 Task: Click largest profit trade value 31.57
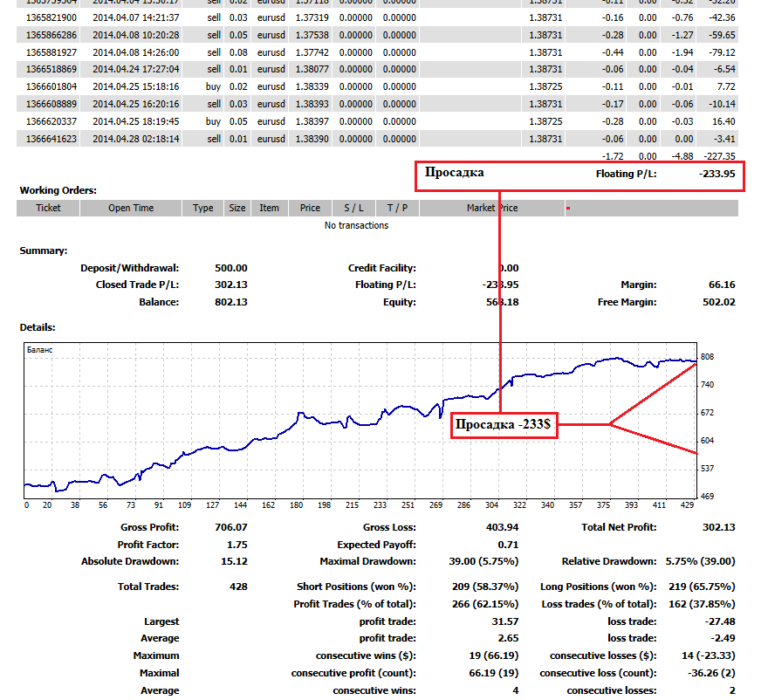505,621
